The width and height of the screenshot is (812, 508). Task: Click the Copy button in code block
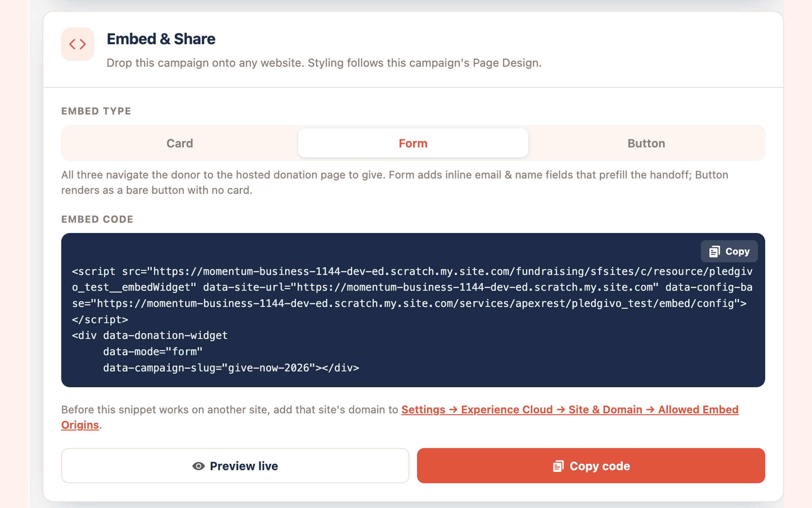pyautogui.click(x=729, y=251)
